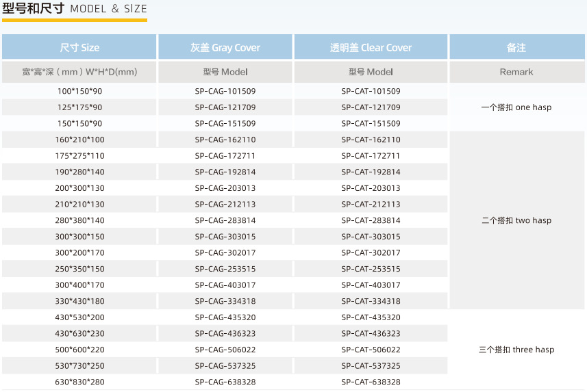Image resolution: width=587 pixels, height=392 pixels.
Task: Click model SP-CAT-101509
Action: click(371, 91)
